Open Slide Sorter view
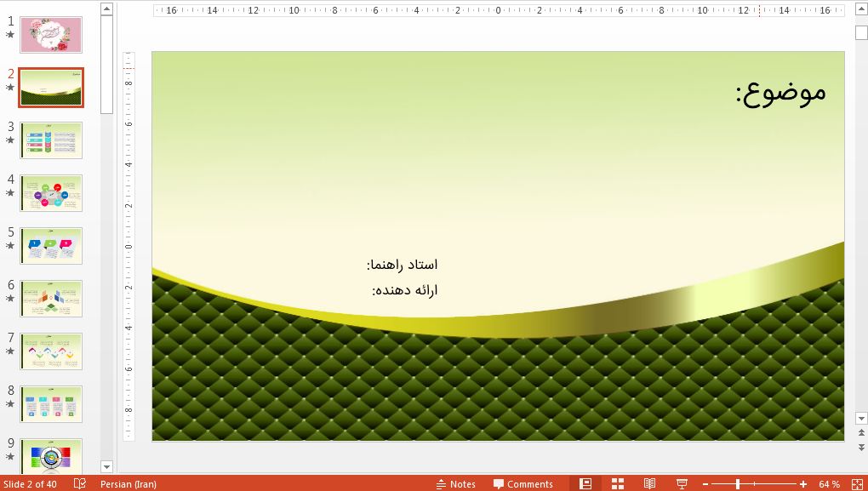This screenshot has height=491, width=868. 618,483
